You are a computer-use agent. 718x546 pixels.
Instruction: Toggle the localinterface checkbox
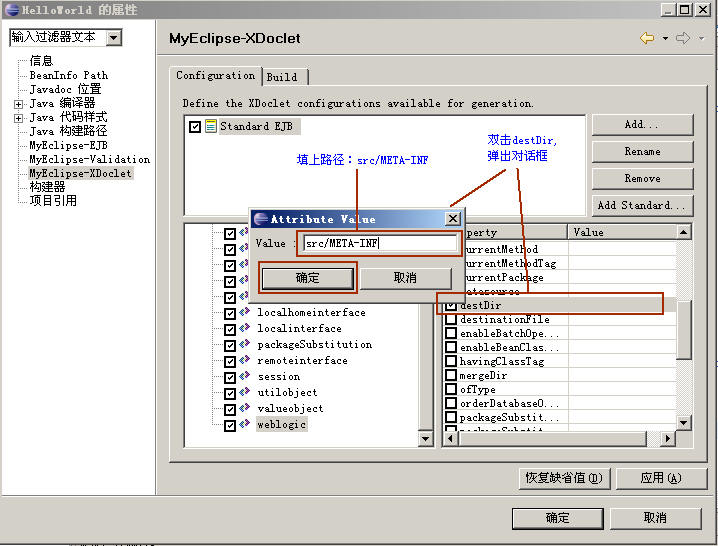tap(230, 330)
